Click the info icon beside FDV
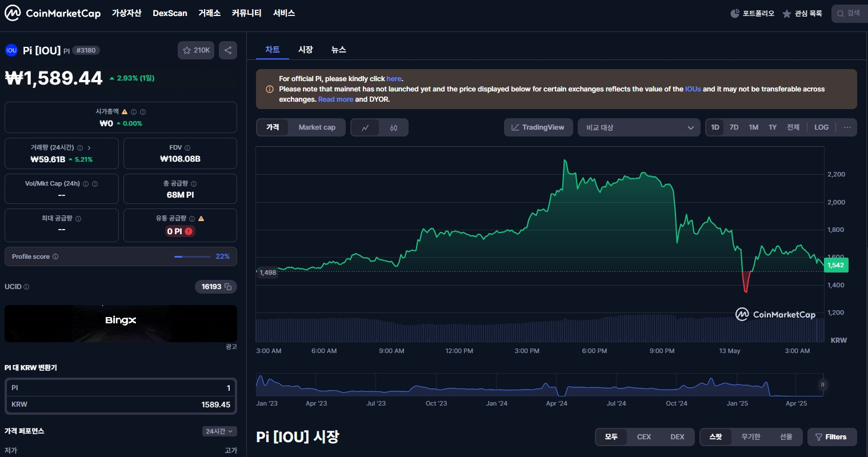The width and height of the screenshot is (868, 457). 187,147
